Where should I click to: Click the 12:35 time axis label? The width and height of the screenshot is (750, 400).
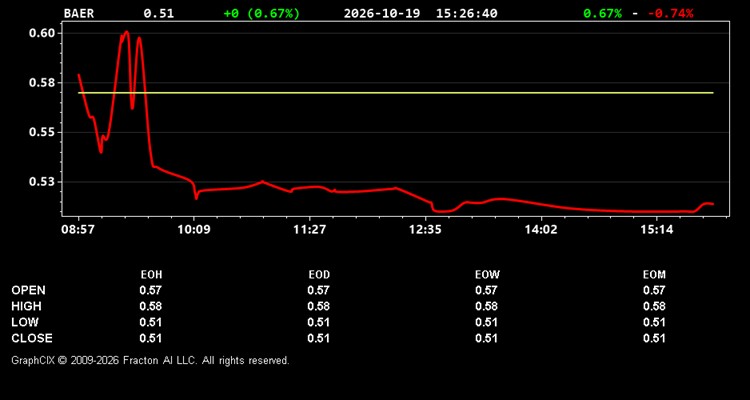pyautogui.click(x=425, y=230)
